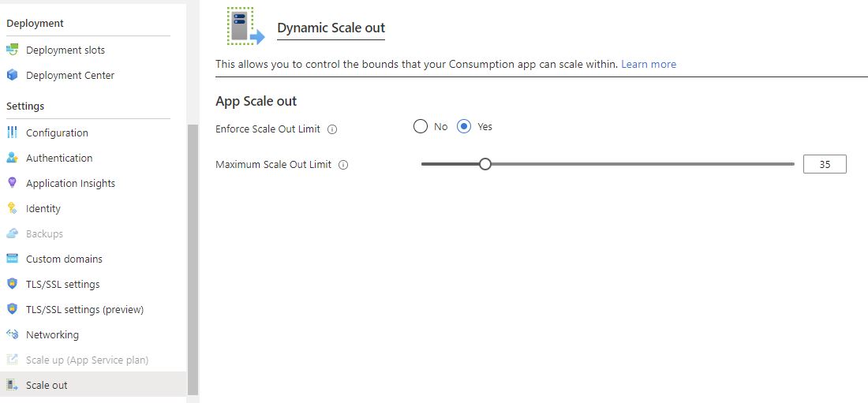Click the Configuration sliders icon
Image resolution: width=868 pixels, height=403 pixels.
pyautogui.click(x=12, y=132)
